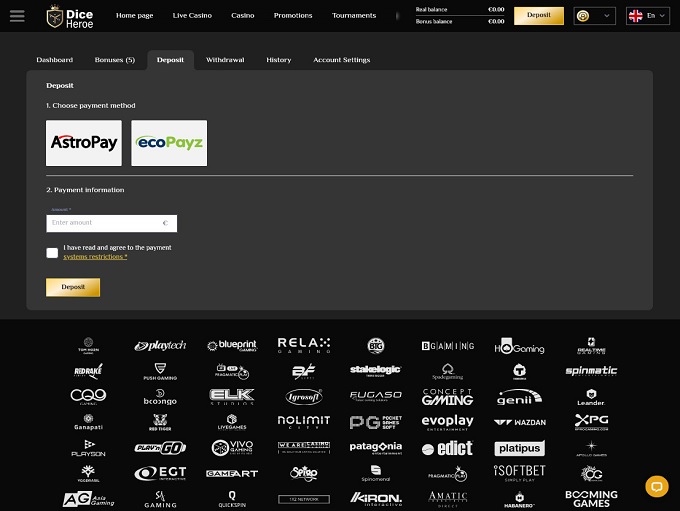This screenshot has height=511, width=680.
Task: Open the Bonuses (5) tab
Action: pyautogui.click(x=115, y=60)
